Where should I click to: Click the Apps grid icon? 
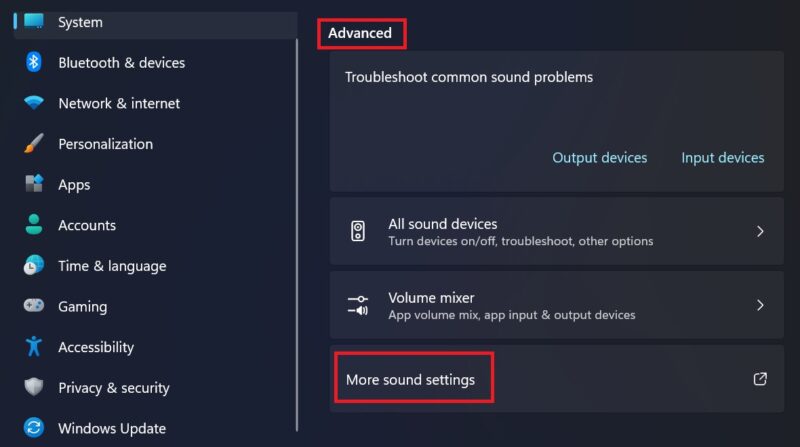pyautogui.click(x=34, y=184)
